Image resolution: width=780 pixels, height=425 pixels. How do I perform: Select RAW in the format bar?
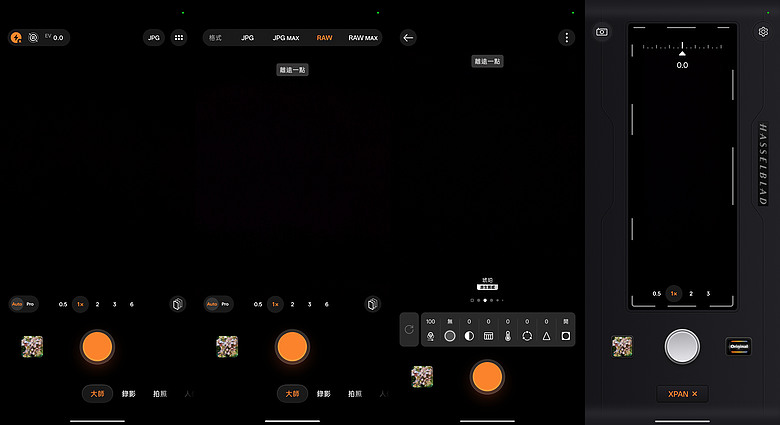click(x=324, y=38)
